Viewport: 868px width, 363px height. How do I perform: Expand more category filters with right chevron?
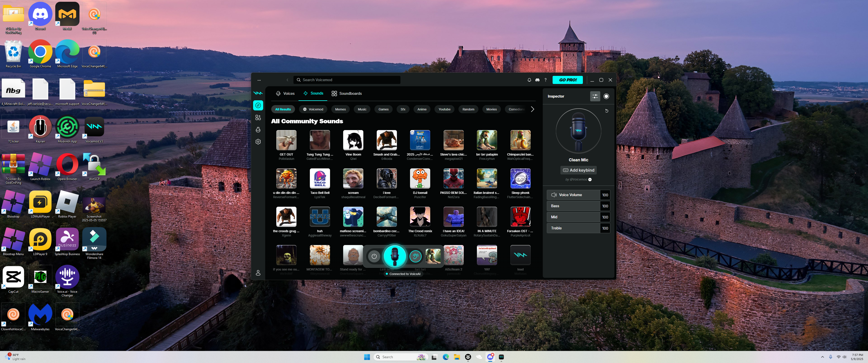tap(532, 109)
